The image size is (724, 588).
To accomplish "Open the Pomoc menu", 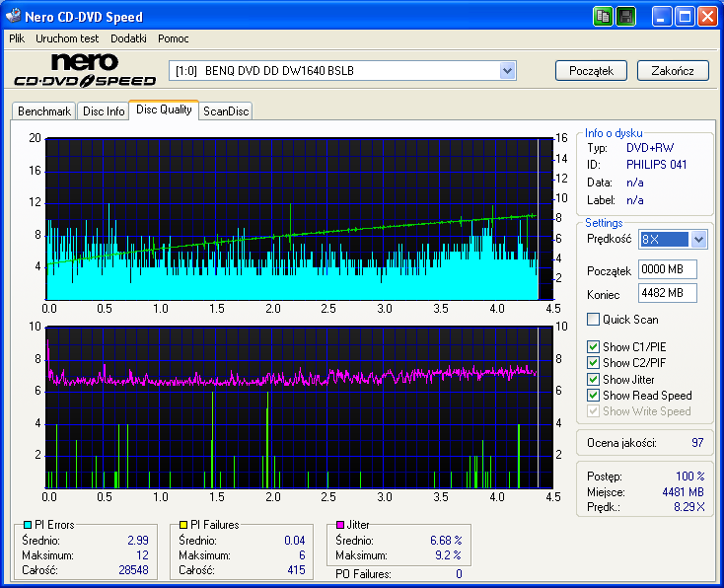I will pyautogui.click(x=174, y=38).
